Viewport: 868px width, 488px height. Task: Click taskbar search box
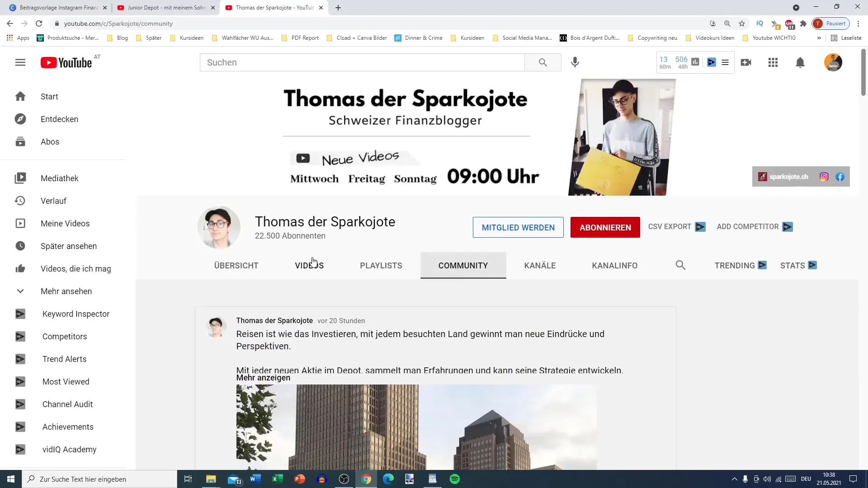click(x=99, y=479)
